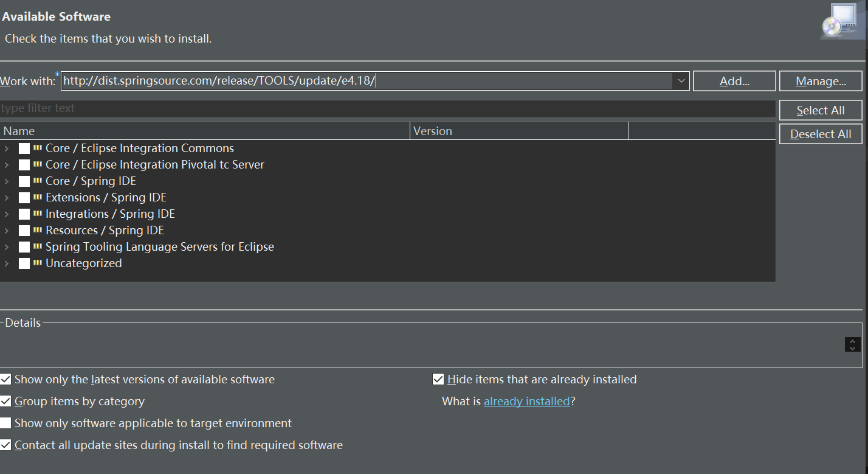Select Integrations / Spring IDE row text
The width and height of the screenshot is (868, 474).
[110, 214]
